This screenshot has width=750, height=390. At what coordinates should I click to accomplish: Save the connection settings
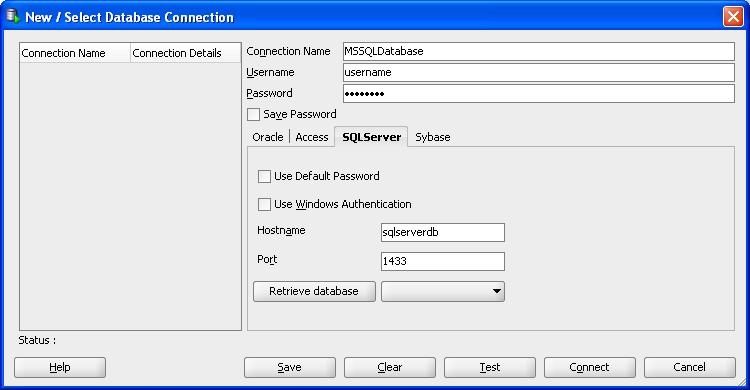[x=290, y=368]
